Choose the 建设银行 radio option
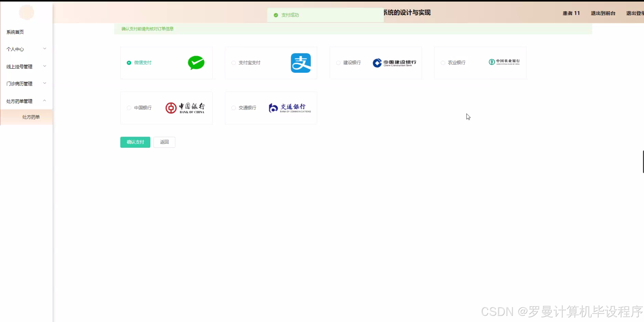Screen dimensions: 644x322 (x=338, y=63)
